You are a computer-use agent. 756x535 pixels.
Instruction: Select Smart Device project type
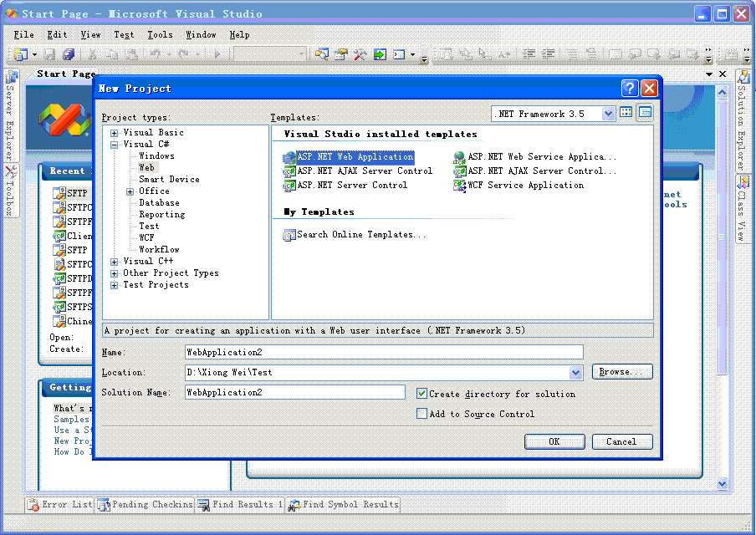(169, 179)
